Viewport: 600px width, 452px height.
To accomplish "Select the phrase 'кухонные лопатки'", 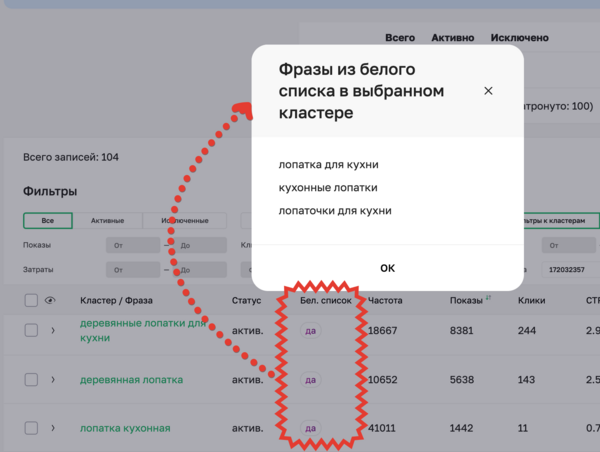I will pyautogui.click(x=328, y=188).
